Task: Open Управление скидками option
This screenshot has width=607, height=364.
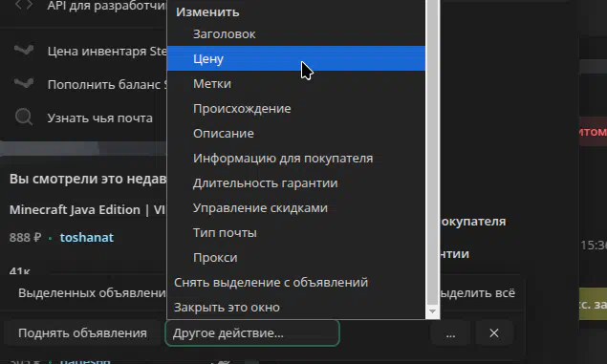Action: 296,207
